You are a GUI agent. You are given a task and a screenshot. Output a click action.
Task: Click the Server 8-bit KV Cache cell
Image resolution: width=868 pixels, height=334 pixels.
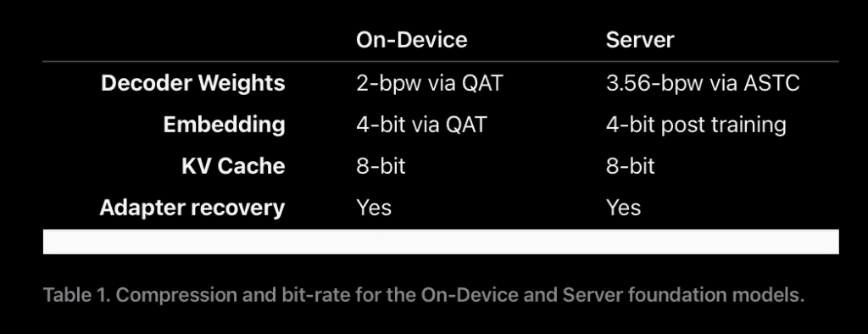point(631,165)
